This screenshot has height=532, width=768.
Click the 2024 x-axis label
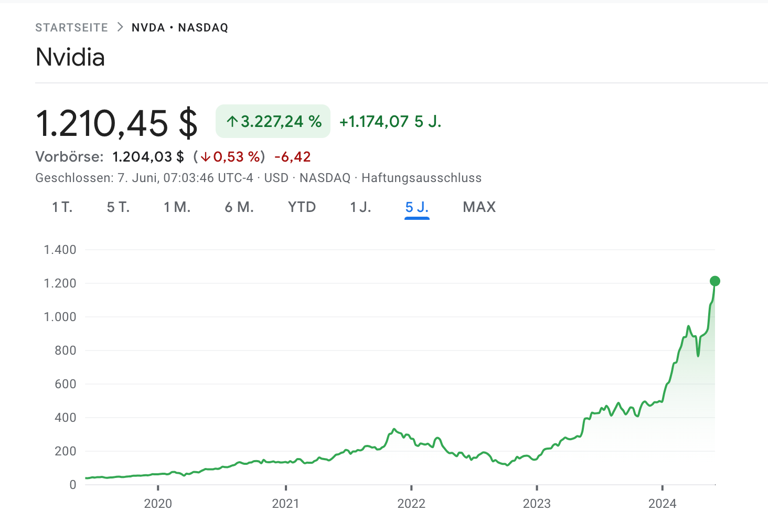[663, 504]
